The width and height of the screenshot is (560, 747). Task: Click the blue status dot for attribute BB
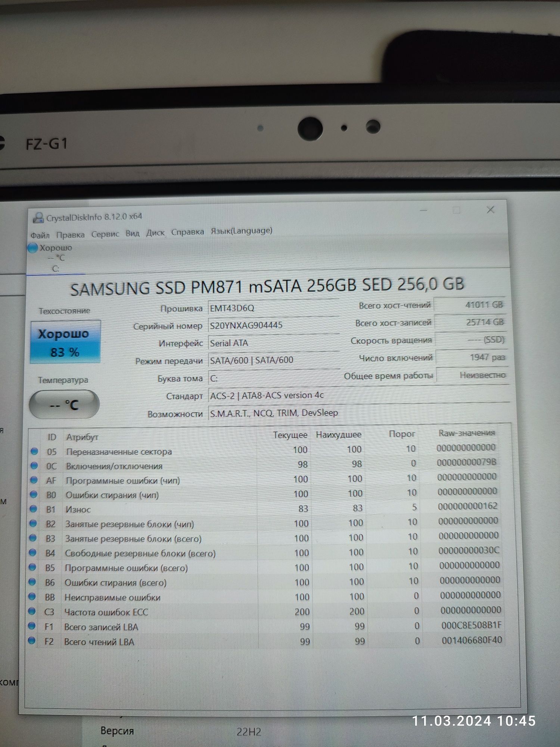pyautogui.click(x=32, y=596)
